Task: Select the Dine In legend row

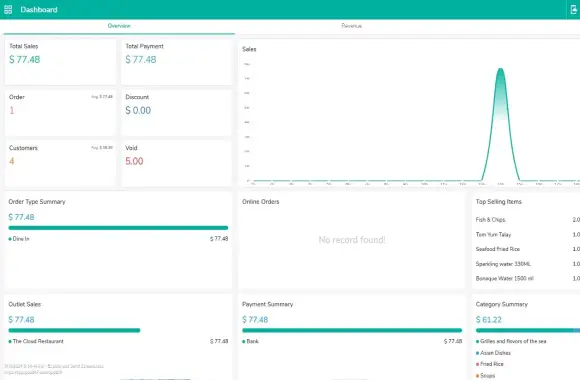Action: pyautogui.click(x=118, y=239)
